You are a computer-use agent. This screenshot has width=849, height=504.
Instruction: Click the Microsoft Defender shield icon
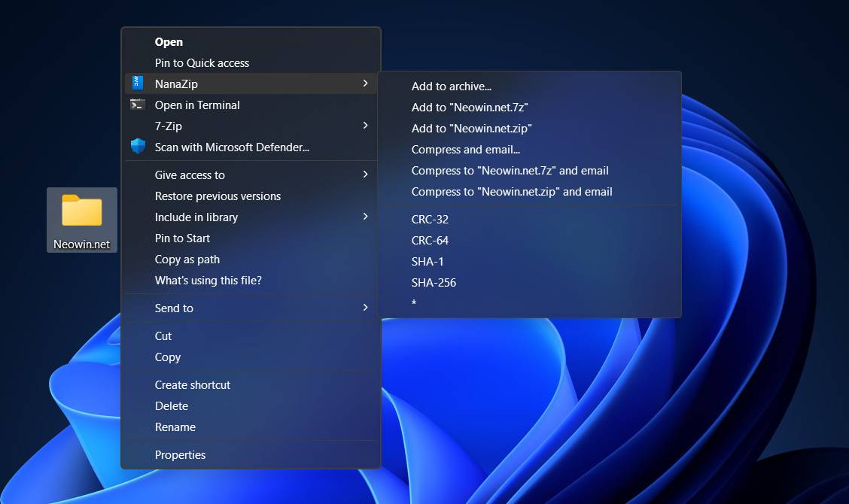tap(138, 146)
